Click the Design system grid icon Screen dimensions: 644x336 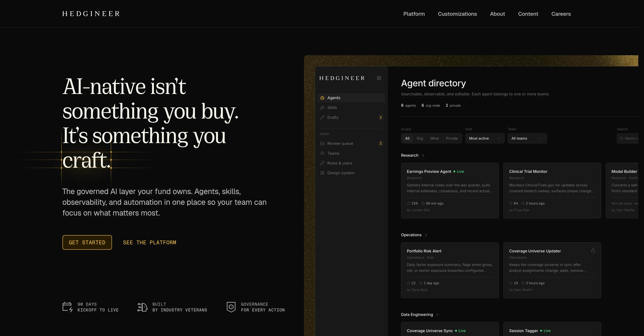322,173
